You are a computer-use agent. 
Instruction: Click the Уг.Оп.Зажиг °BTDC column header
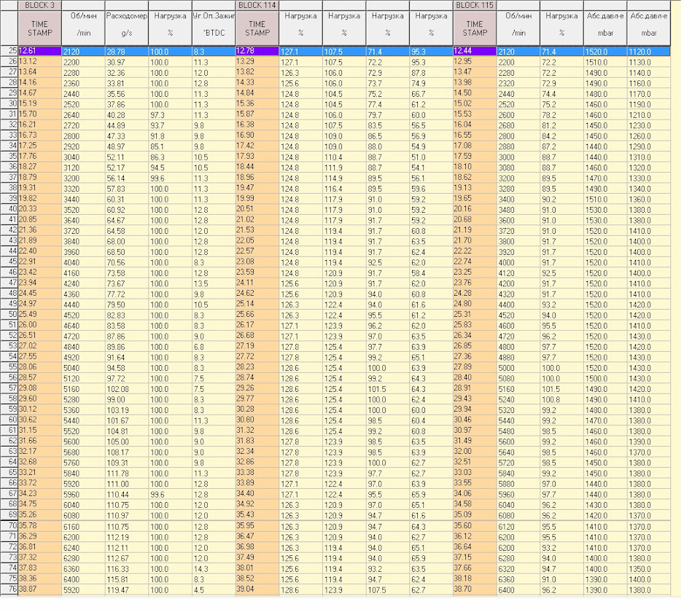click(214, 28)
